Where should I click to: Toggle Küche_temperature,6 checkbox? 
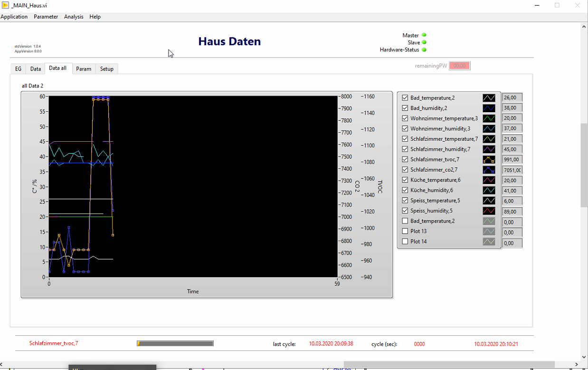(x=405, y=180)
